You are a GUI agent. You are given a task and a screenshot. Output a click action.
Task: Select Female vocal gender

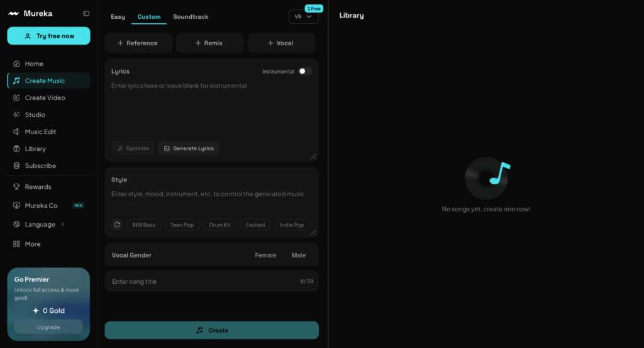coord(265,255)
